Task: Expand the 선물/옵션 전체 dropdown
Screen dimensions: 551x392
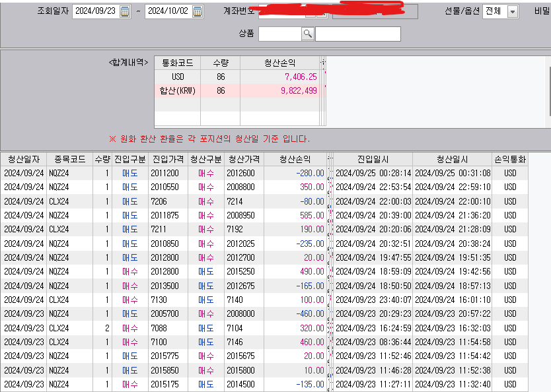Action: [x=513, y=12]
